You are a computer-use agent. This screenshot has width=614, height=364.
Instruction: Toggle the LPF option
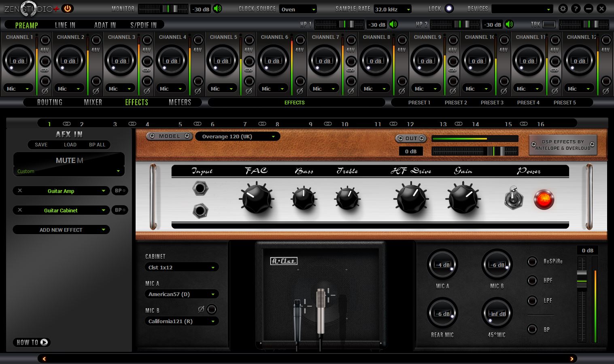point(532,301)
